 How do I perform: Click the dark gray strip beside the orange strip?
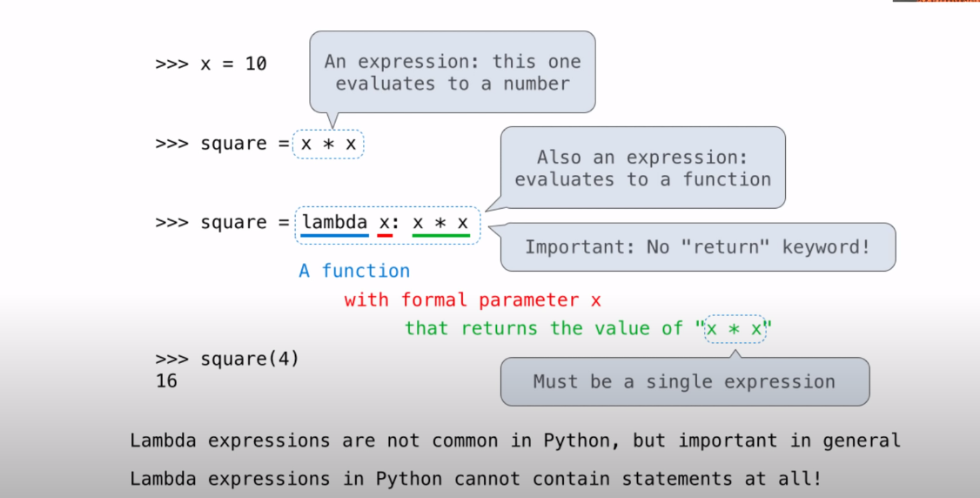[x=903, y=2]
